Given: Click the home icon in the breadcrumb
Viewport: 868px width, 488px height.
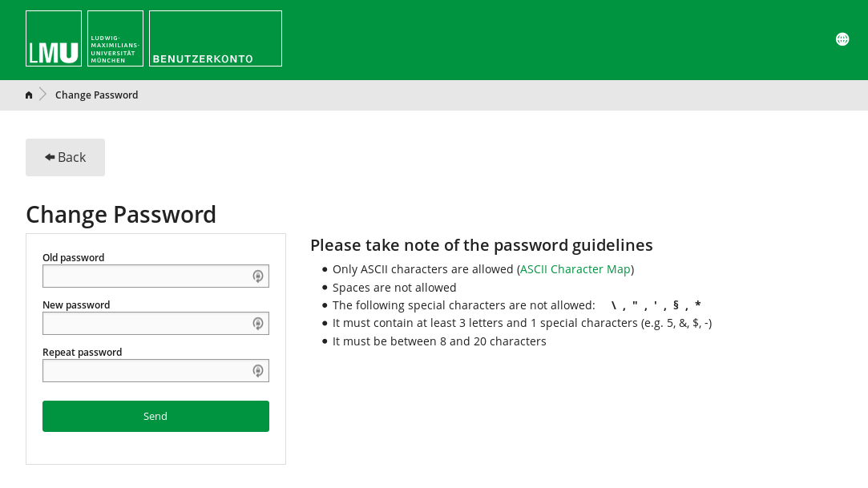Looking at the screenshot, I should coord(29,94).
